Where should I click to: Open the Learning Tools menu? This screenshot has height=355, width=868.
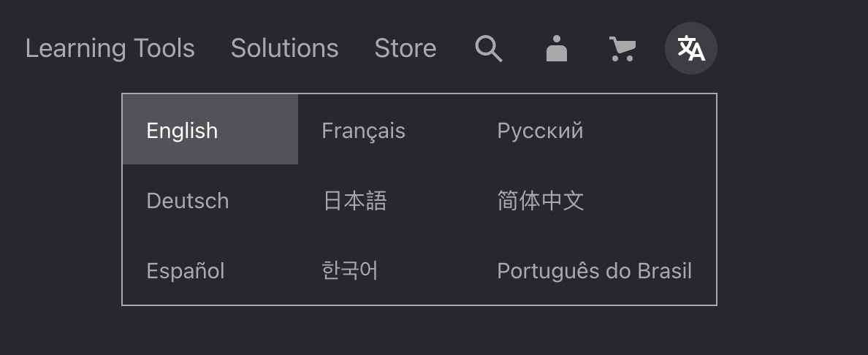pyautogui.click(x=110, y=48)
